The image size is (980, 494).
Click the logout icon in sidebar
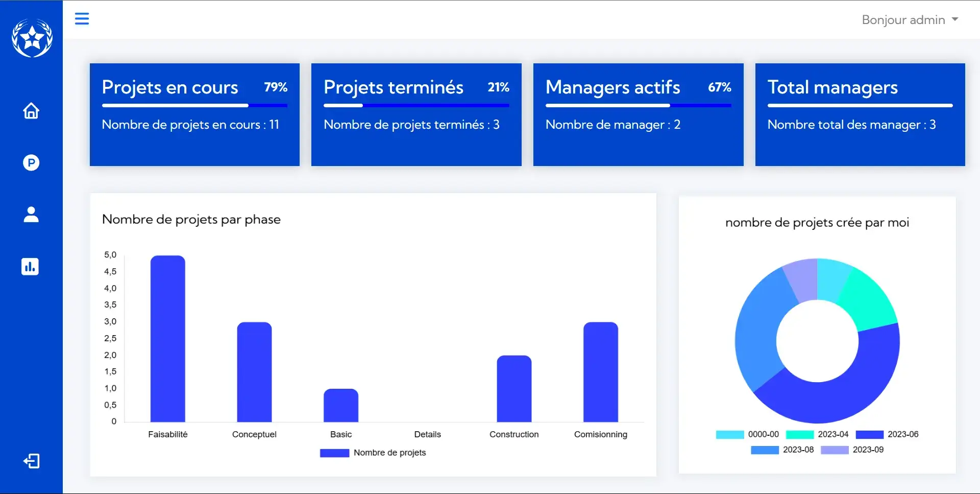31,461
